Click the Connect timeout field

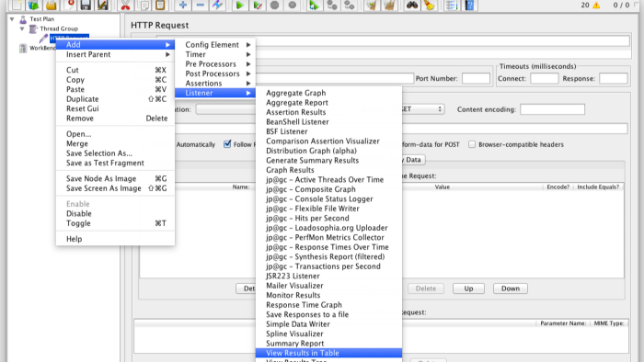(545, 78)
